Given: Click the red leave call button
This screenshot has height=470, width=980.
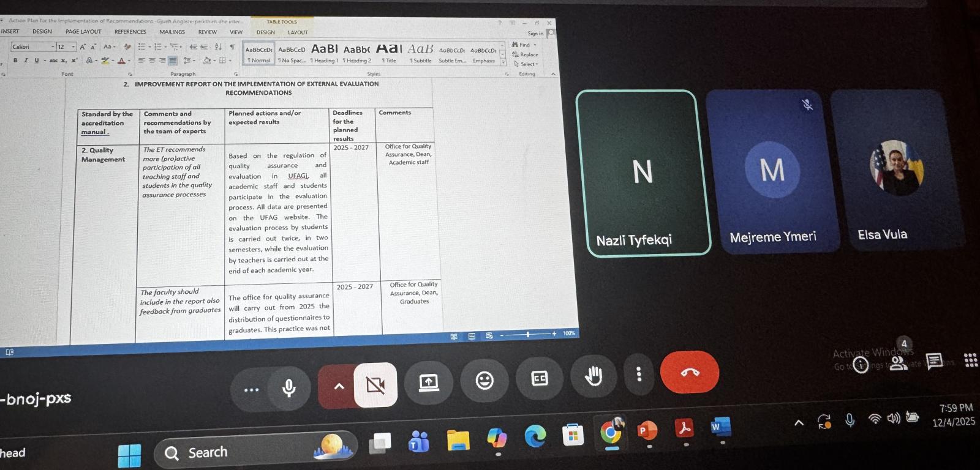Looking at the screenshot, I should click(x=689, y=372).
